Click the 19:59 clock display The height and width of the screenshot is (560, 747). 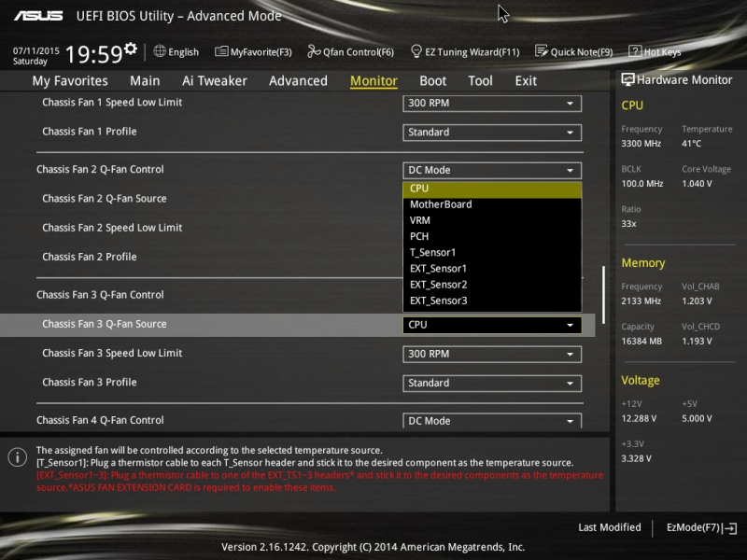(94, 54)
